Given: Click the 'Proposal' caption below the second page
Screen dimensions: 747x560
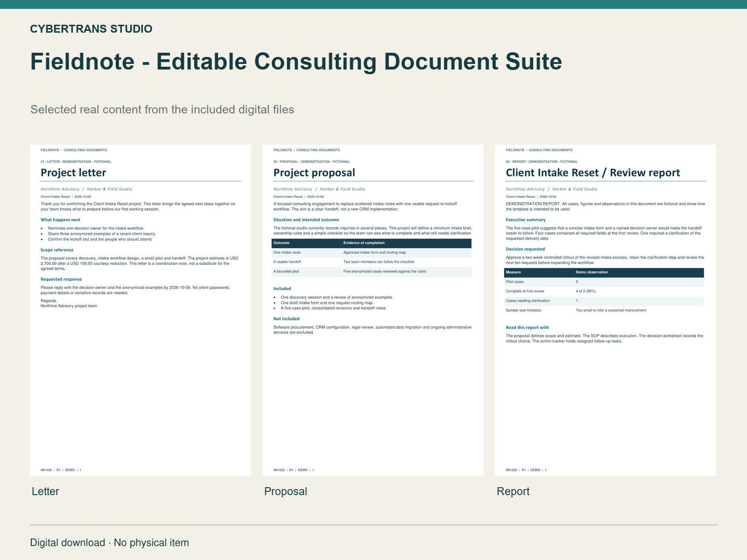Looking at the screenshot, I should [286, 491].
